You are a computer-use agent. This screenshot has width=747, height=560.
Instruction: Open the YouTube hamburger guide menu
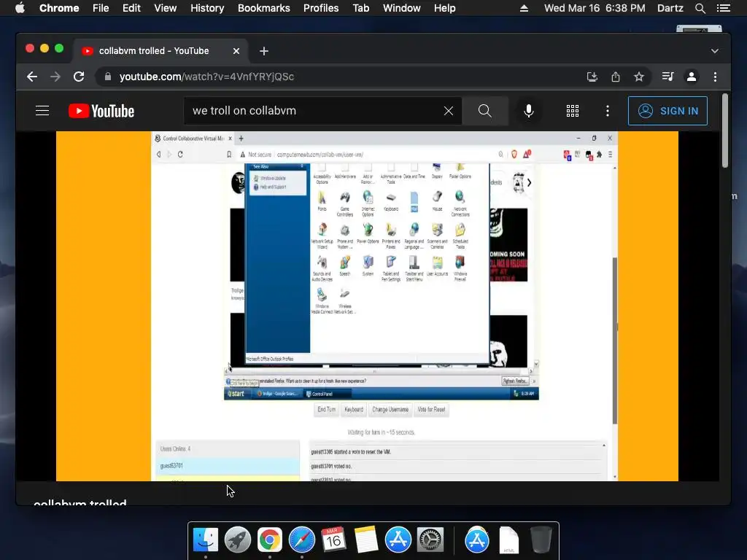[42, 111]
